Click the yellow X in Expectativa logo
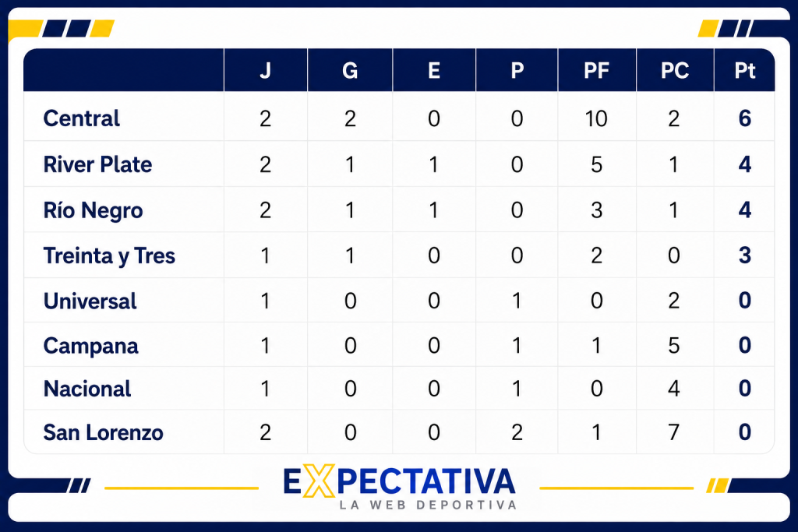 click(319, 481)
